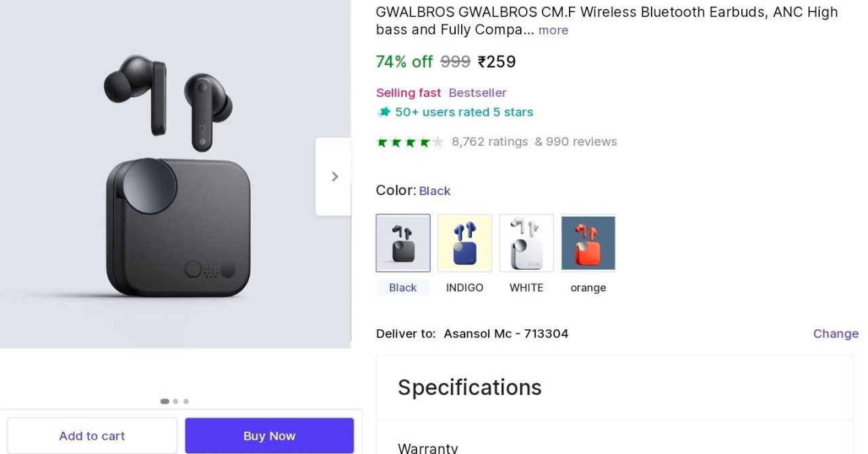Open the Specifications section
Image resolution: width=868 pixels, height=454 pixels.
(x=469, y=387)
